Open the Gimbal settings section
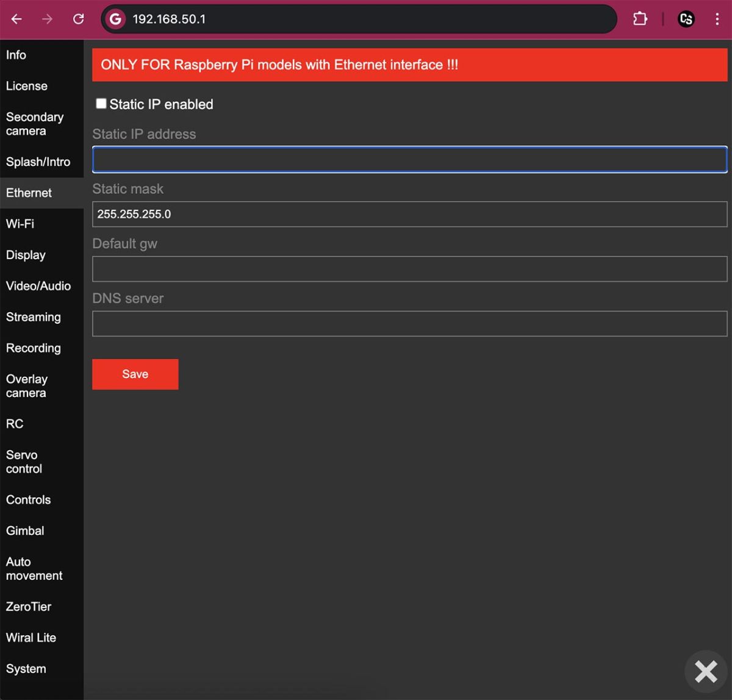The height and width of the screenshot is (700, 732). [x=25, y=530]
